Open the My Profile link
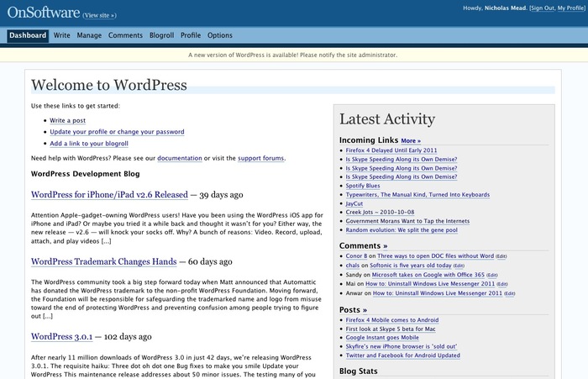 570,8
